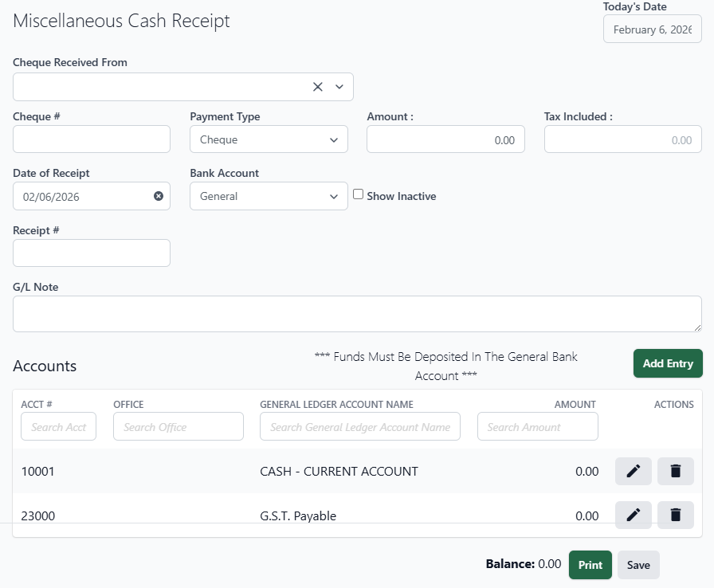This screenshot has width=714, height=588.
Task: Focus the Date of Receipt field
Action: pyautogui.click(x=92, y=196)
